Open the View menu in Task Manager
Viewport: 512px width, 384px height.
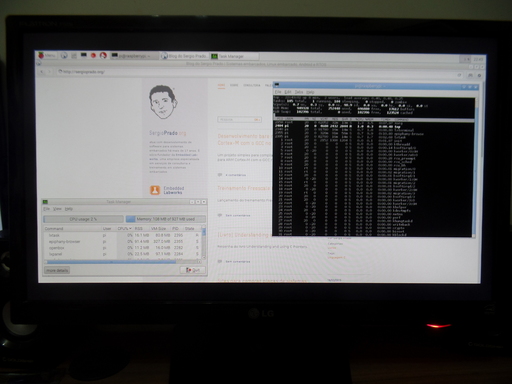point(57,209)
